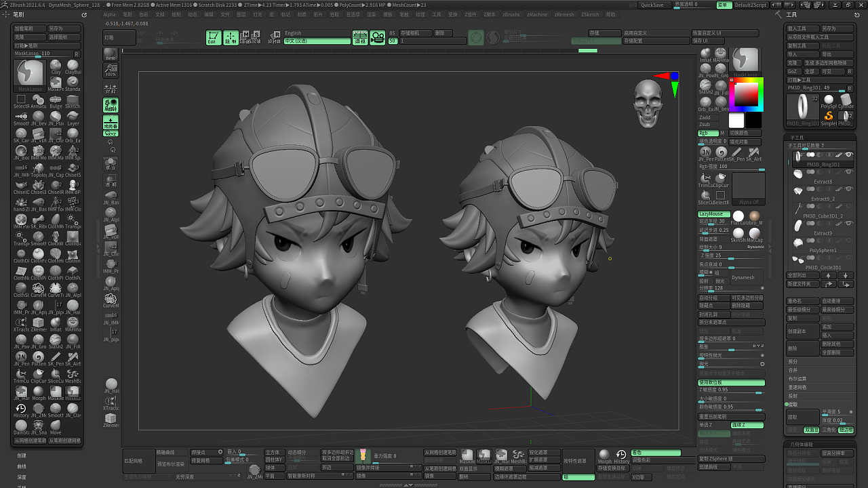Viewport: 868px width, 488px height.
Task: Choose the SelectRect brush
Action: coord(21,101)
